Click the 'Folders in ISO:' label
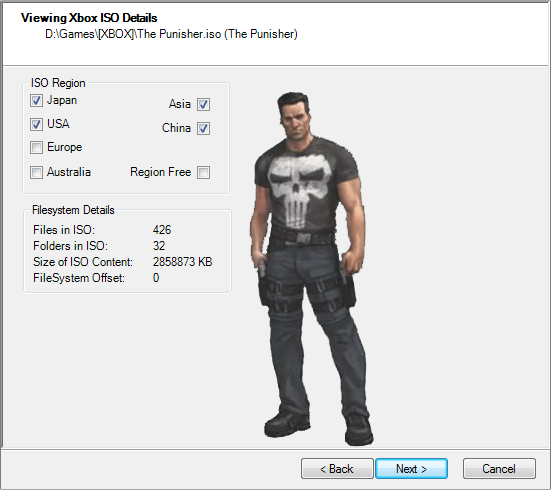The width and height of the screenshot is (551, 490). [70, 246]
